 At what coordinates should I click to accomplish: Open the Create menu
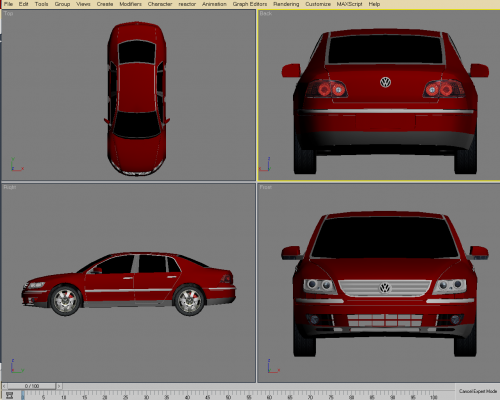pyautogui.click(x=105, y=4)
